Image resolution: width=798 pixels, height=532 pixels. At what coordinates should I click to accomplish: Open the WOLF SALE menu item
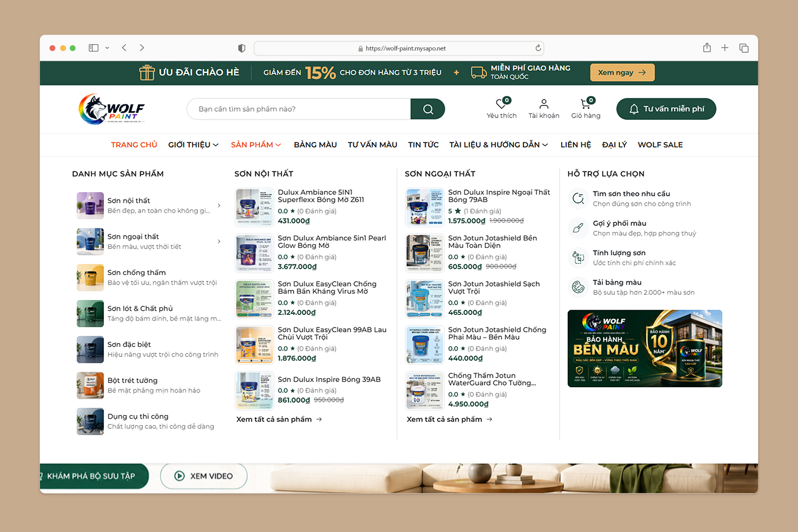(x=660, y=145)
